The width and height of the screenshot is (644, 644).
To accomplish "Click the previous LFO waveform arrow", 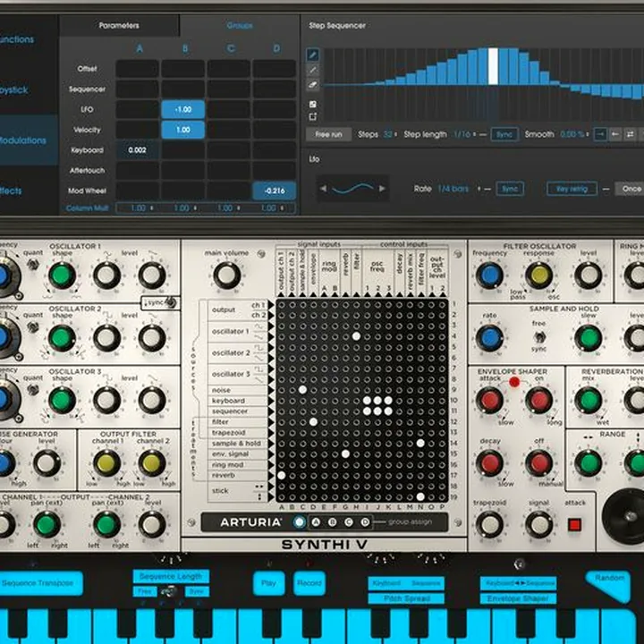I will coord(324,189).
